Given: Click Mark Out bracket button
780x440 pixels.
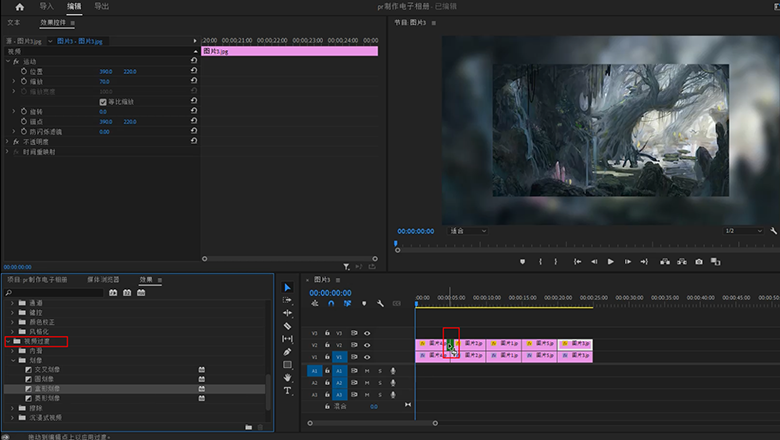Looking at the screenshot, I should pyautogui.click(x=556, y=262).
